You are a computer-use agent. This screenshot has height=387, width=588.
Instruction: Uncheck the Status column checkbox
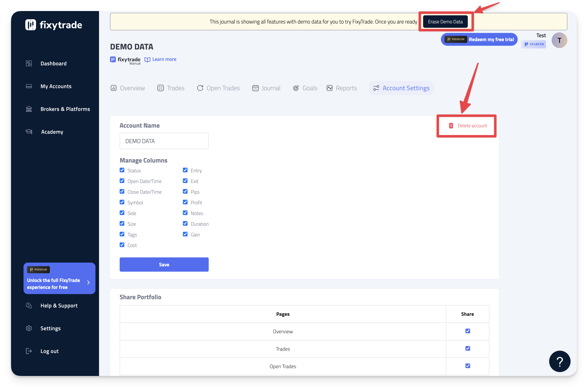122,170
